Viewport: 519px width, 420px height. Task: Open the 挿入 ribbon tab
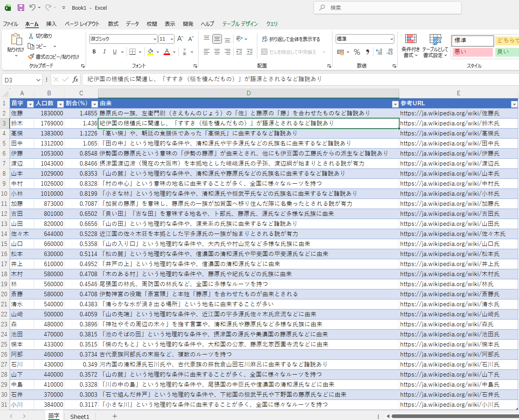[51, 24]
